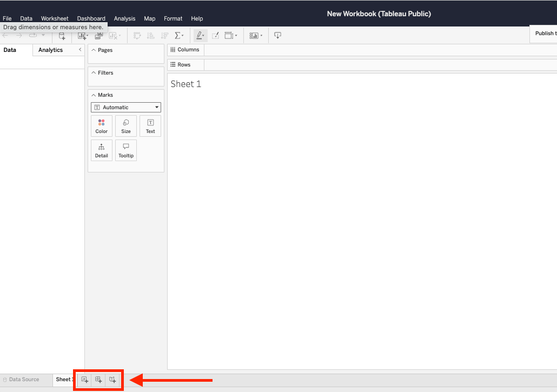
Task: Click the New Worksheet icon in bottom bar
Action: [x=84, y=380]
